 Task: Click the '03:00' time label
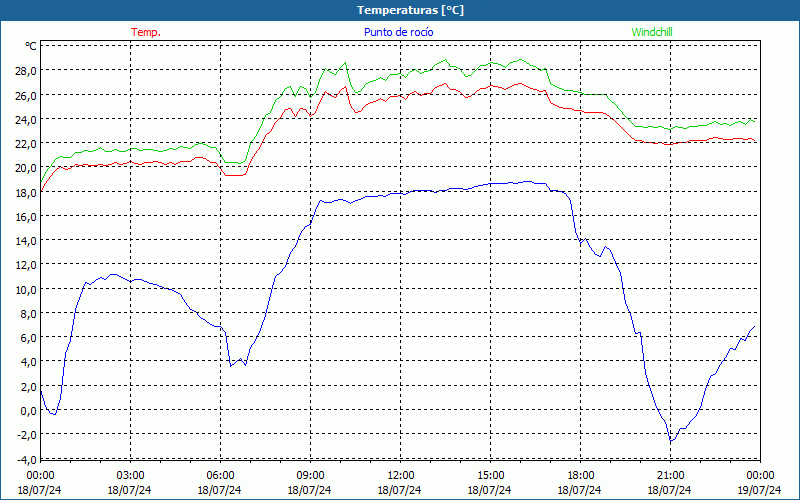[x=130, y=476]
